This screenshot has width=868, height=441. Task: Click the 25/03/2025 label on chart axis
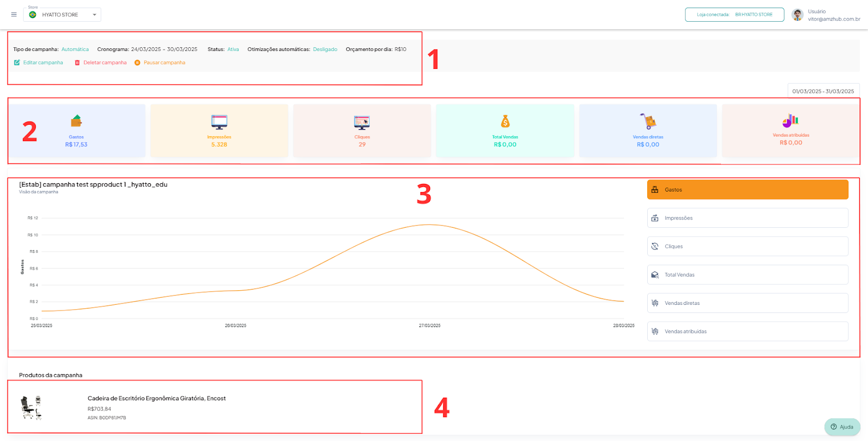(42, 325)
